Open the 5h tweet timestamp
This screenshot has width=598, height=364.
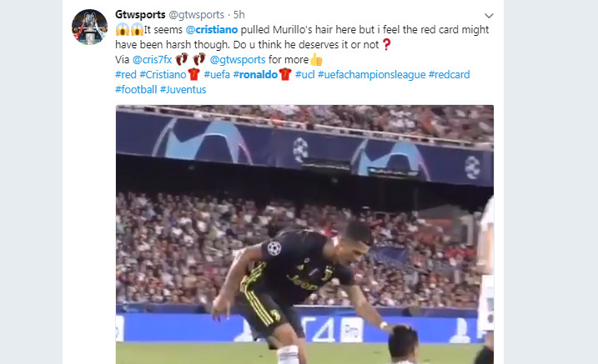(x=239, y=14)
